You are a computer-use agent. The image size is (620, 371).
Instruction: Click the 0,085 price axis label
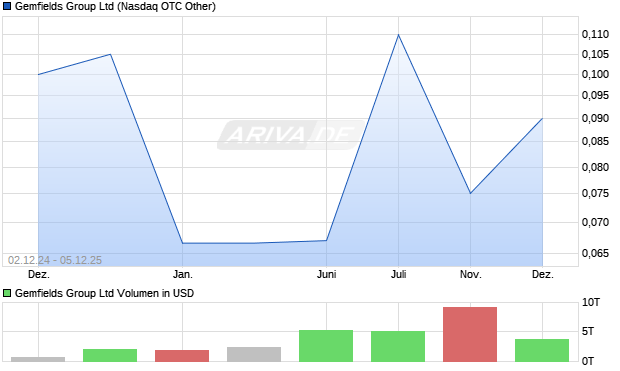595,141
